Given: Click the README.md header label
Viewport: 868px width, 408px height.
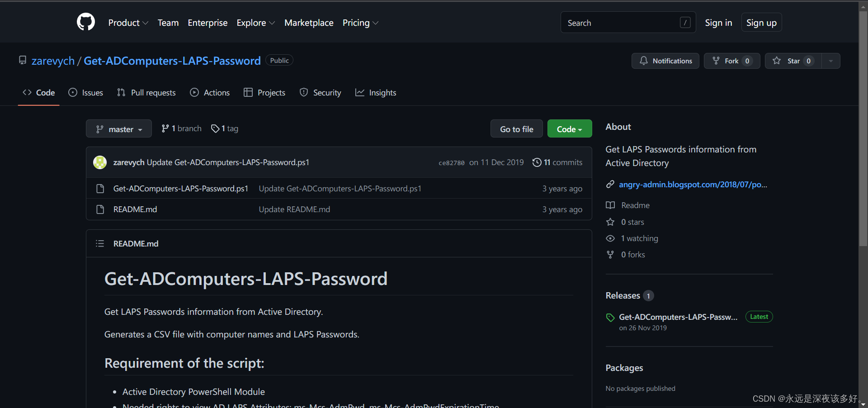Looking at the screenshot, I should [136, 244].
